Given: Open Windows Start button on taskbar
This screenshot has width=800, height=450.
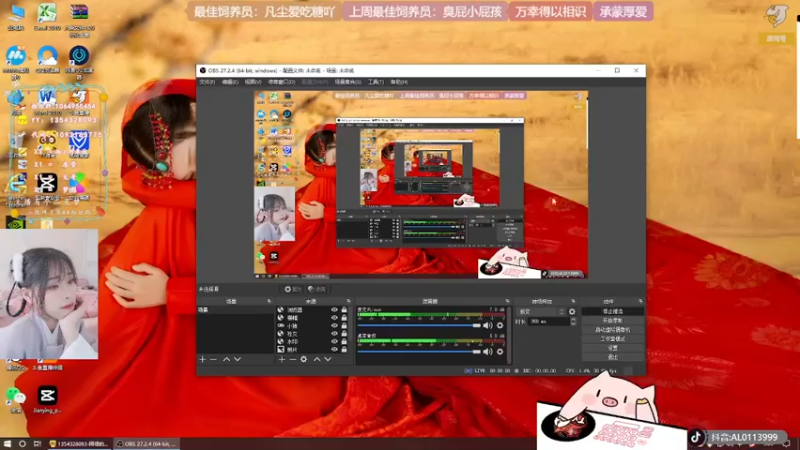Looking at the screenshot, I should click(x=7, y=444).
